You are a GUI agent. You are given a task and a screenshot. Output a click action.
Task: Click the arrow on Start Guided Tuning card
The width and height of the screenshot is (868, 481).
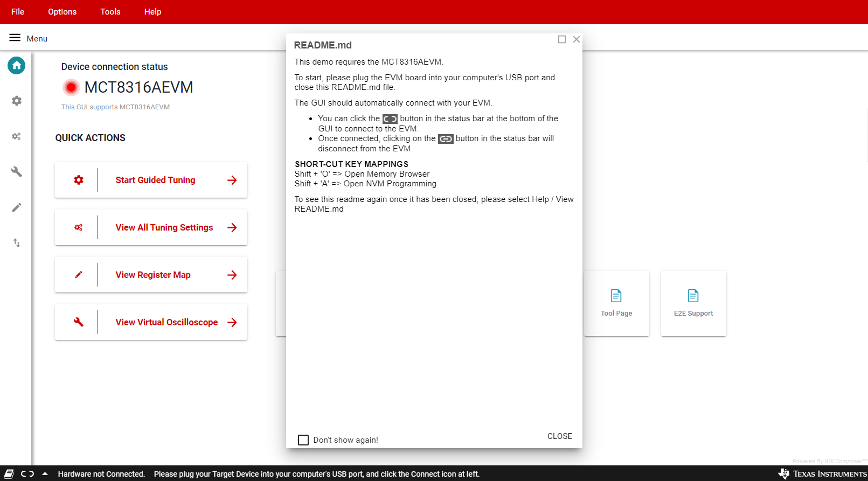tap(232, 180)
